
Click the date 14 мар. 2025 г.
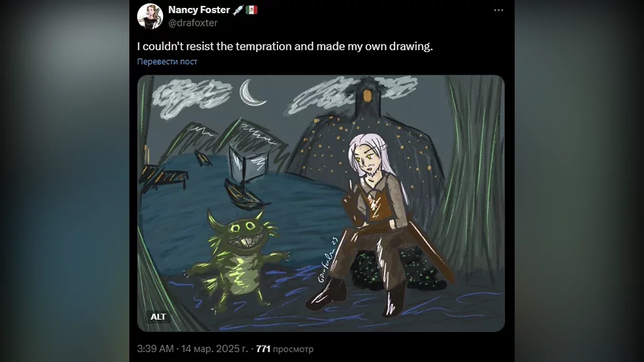(x=214, y=349)
